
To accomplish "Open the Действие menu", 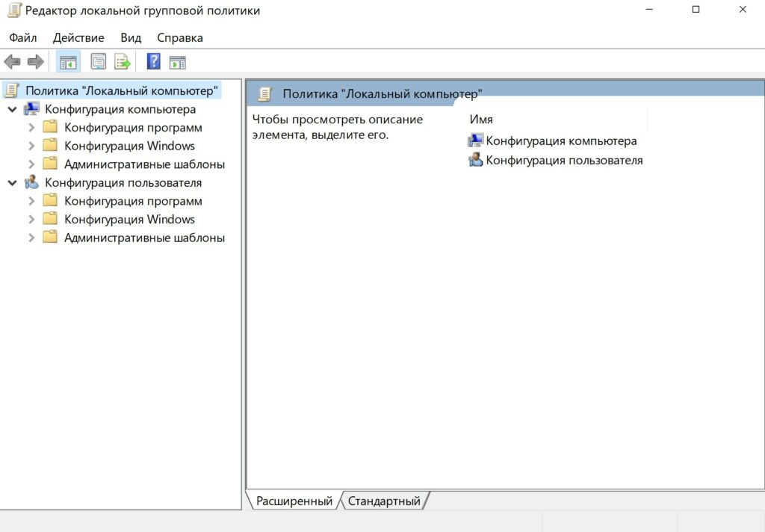I will (x=78, y=37).
